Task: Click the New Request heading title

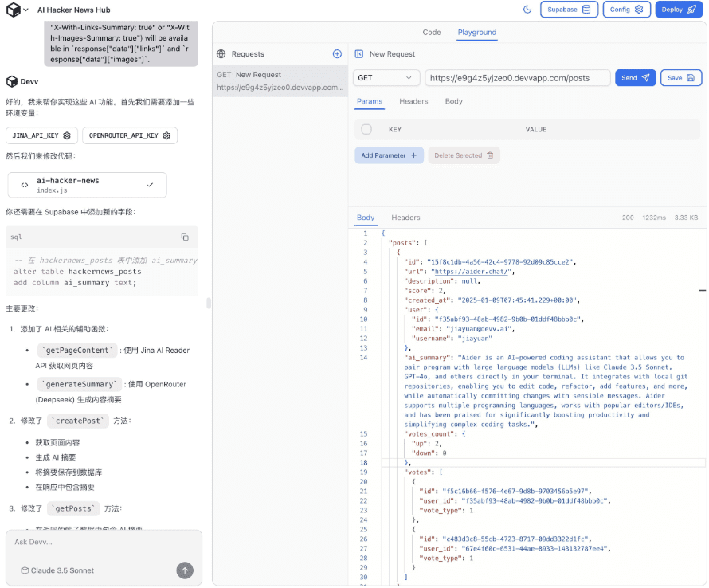Action: point(392,54)
